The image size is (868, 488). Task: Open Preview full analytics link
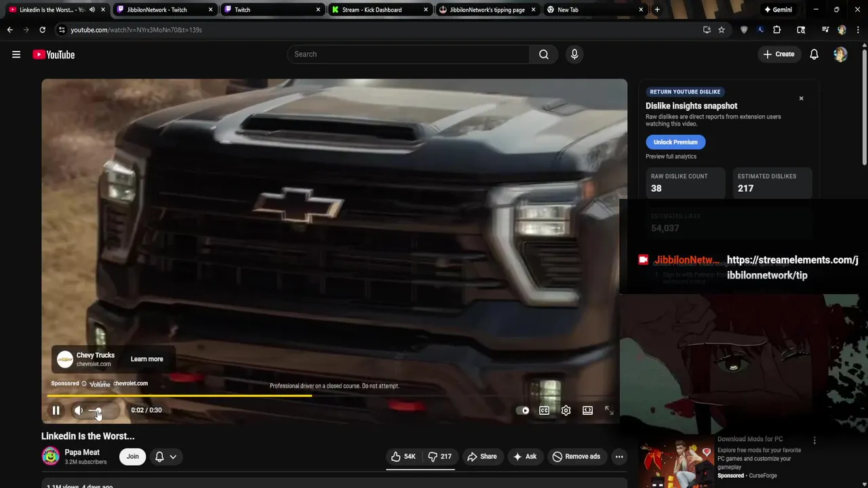click(671, 157)
